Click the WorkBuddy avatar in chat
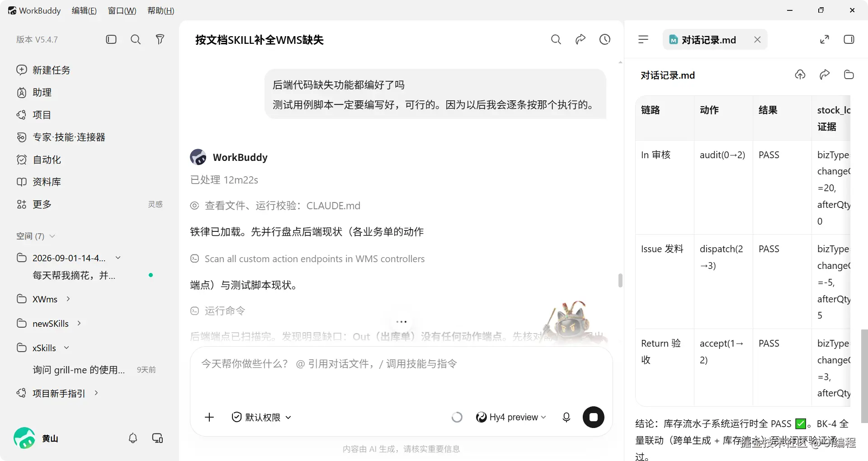The width and height of the screenshot is (868, 461). tap(198, 157)
